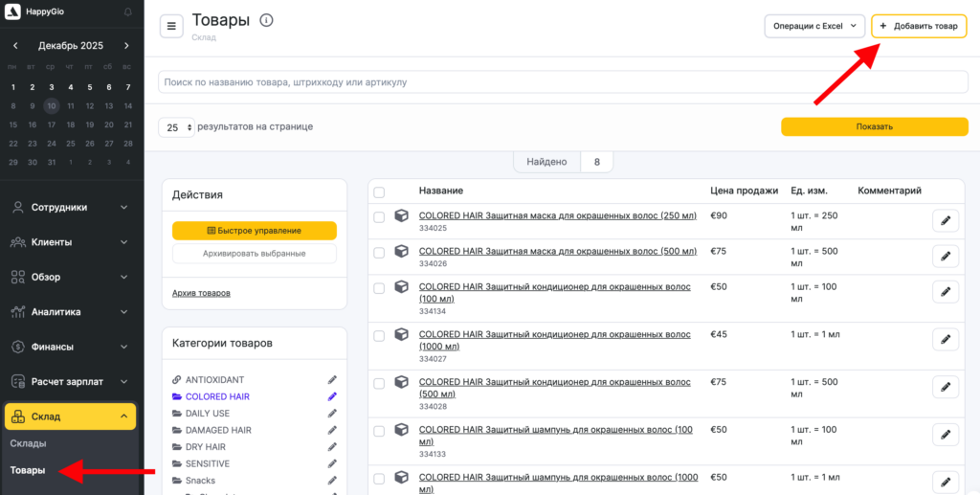Screen dimensions: 980x495
Task: Go to previous month in calendar
Action: (16, 46)
